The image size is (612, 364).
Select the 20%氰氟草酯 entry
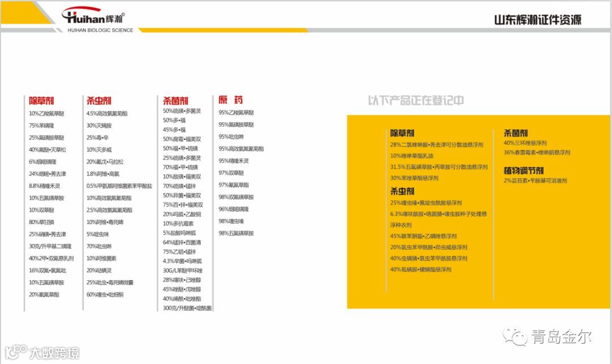(x=44, y=294)
